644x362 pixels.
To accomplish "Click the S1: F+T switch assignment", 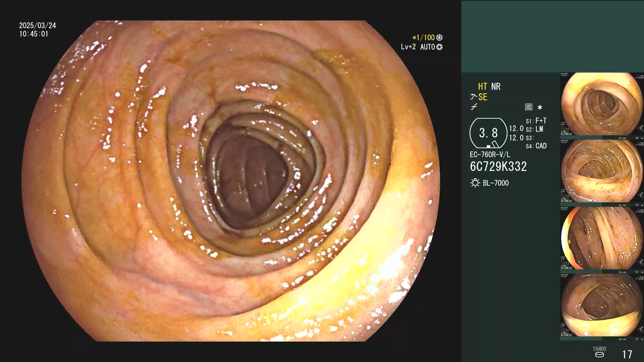I will [x=536, y=121].
